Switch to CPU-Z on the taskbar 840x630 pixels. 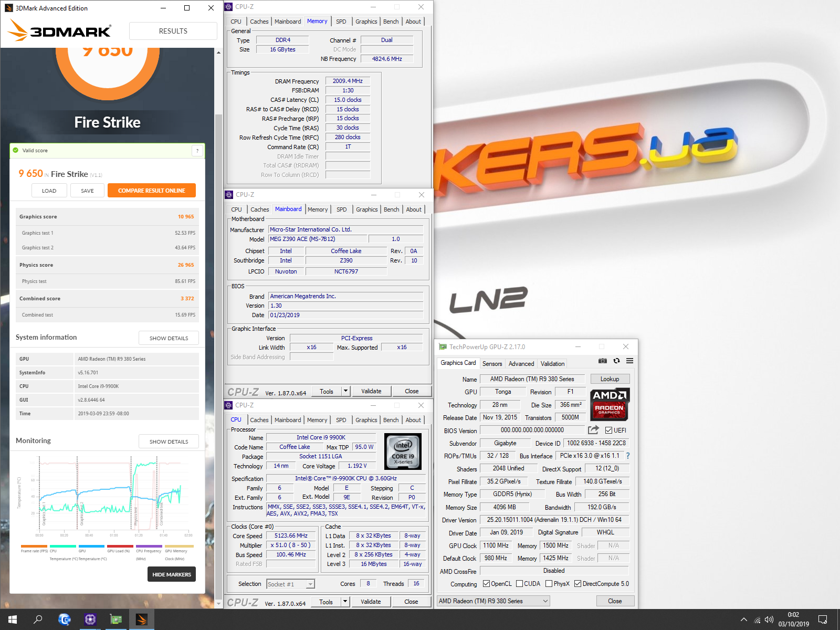point(90,619)
